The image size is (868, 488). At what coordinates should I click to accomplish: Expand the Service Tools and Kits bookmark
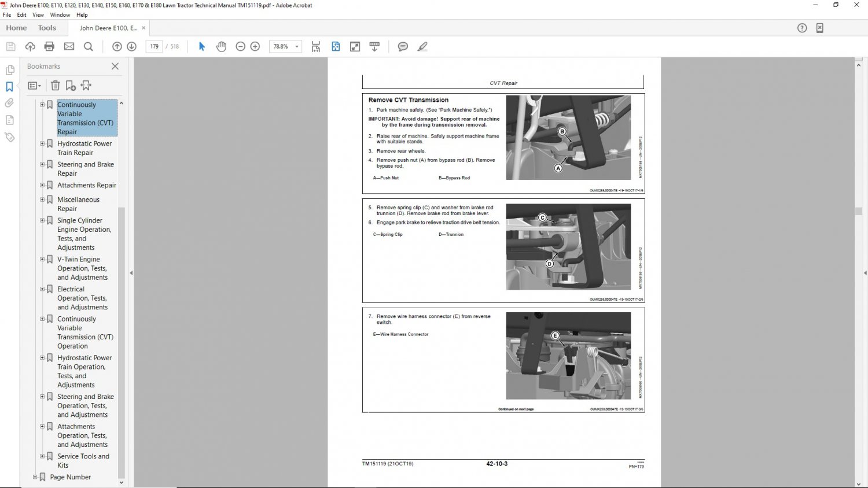coord(42,456)
